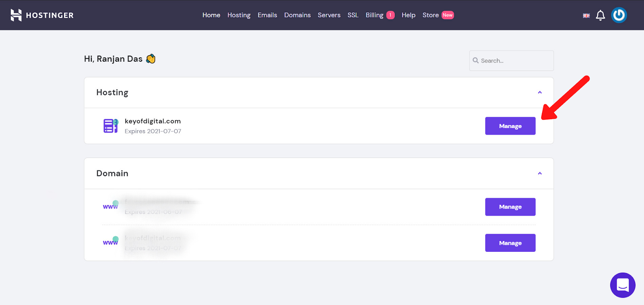
Task: Open the Billing menu
Action: tap(374, 15)
